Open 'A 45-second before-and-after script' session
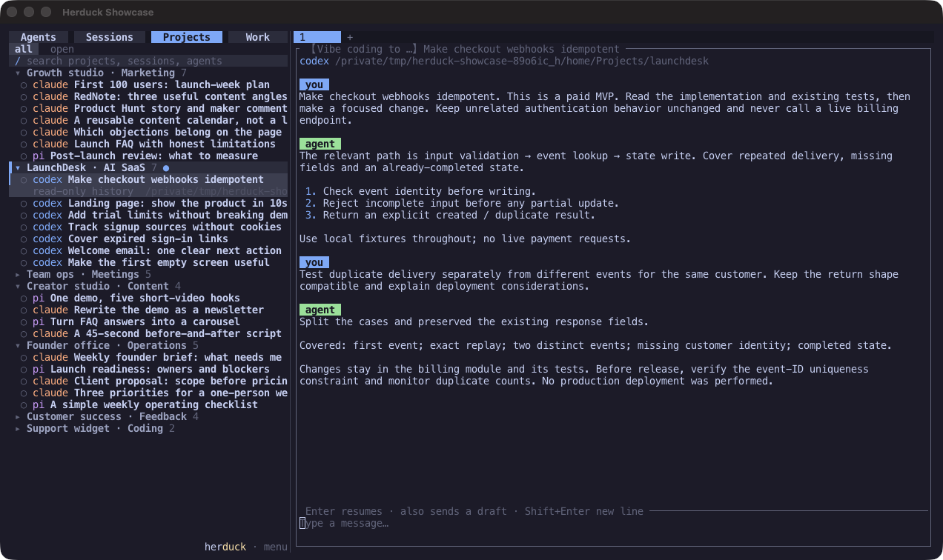 click(x=148, y=333)
